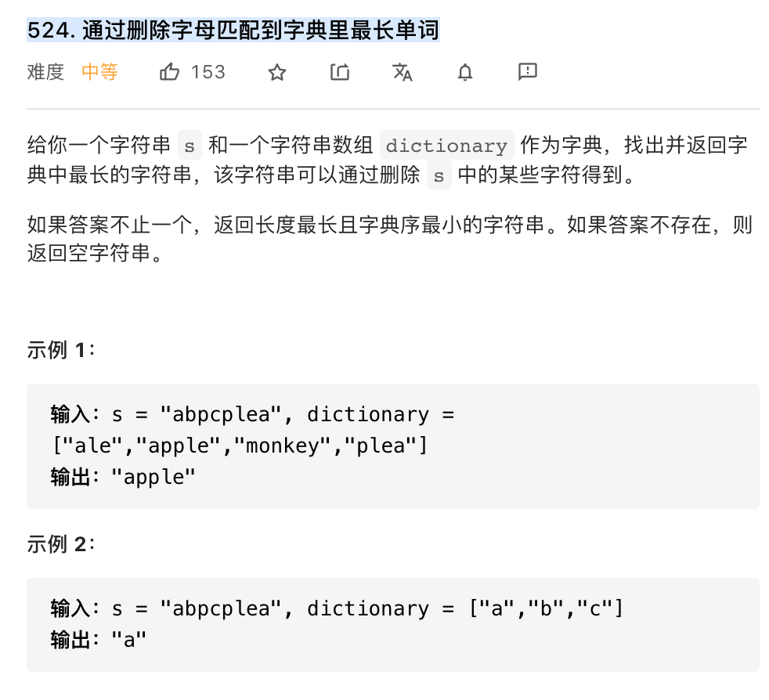Click the problem title 524
769x700 pixels.
click(x=233, y=30)
